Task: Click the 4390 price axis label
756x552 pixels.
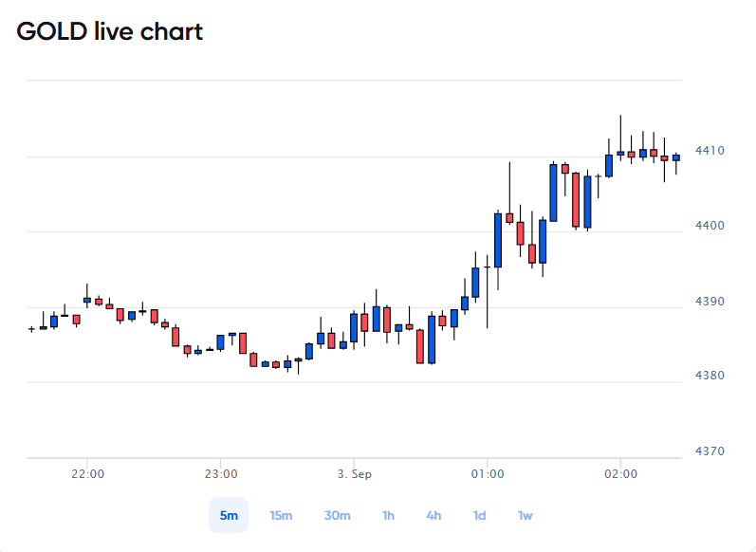Action: point(710,302)
